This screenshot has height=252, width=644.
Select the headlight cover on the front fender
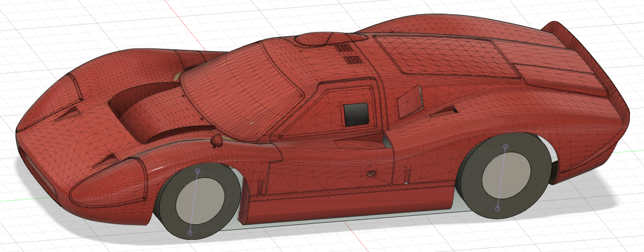coord(110,183)
